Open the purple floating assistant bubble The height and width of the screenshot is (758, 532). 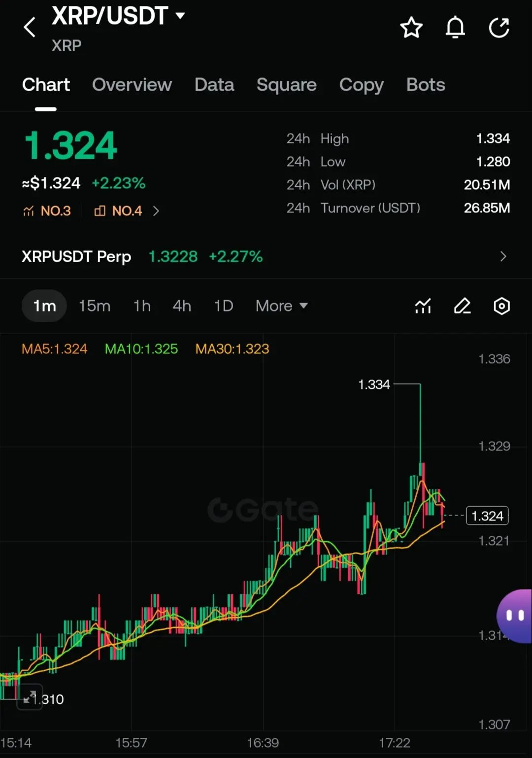pos(514,616)
